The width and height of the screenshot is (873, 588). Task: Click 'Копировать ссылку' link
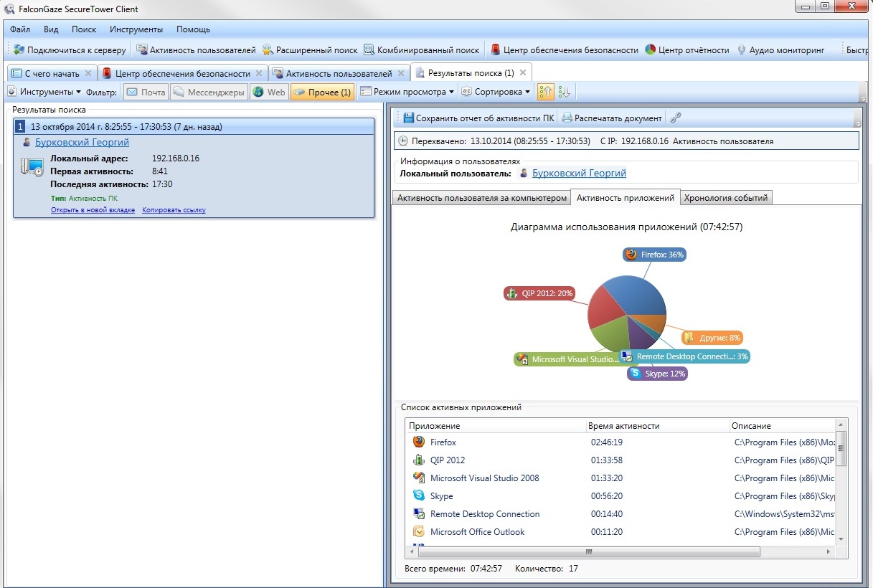(x=174, y=210)
